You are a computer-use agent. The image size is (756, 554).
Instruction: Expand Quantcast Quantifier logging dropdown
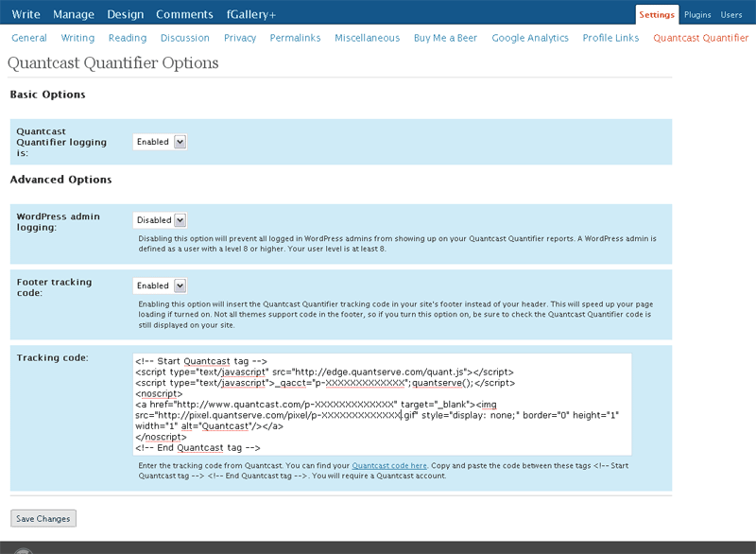160,142
